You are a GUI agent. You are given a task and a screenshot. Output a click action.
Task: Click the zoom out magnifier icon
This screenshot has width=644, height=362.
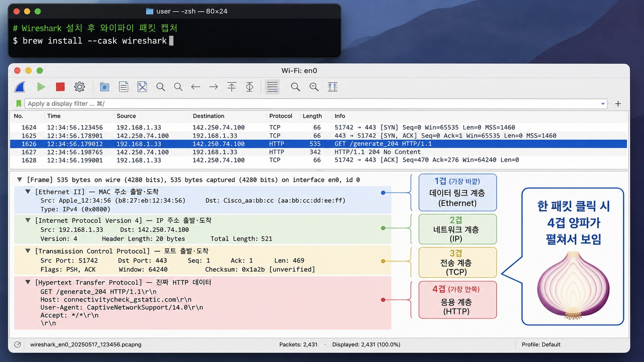tap(295, 87)
